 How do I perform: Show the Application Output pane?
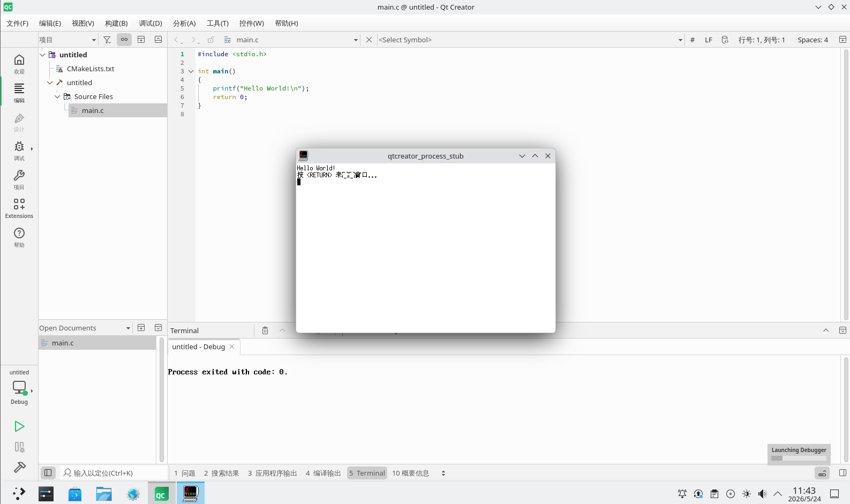(x=272, y=473)
